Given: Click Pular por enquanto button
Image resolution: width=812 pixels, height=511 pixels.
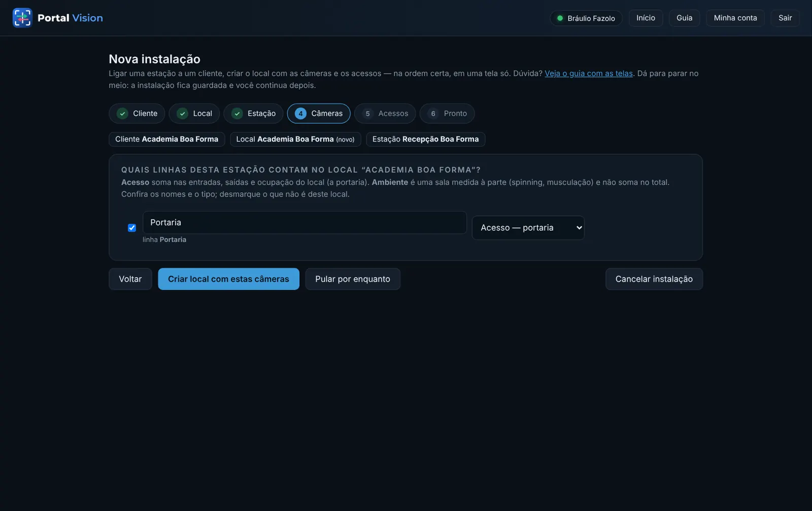Looking at the screenshot, I should pyautogui.click(x=353, y=279).
